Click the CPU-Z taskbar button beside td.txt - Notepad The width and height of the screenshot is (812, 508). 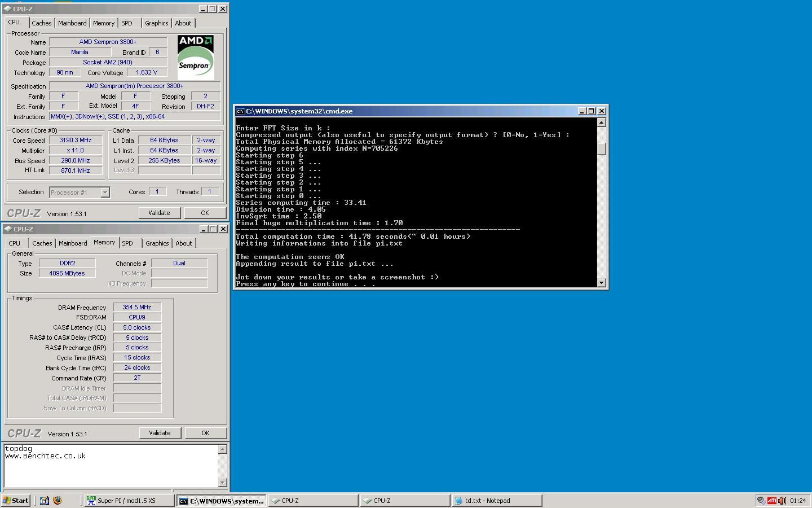405,501
